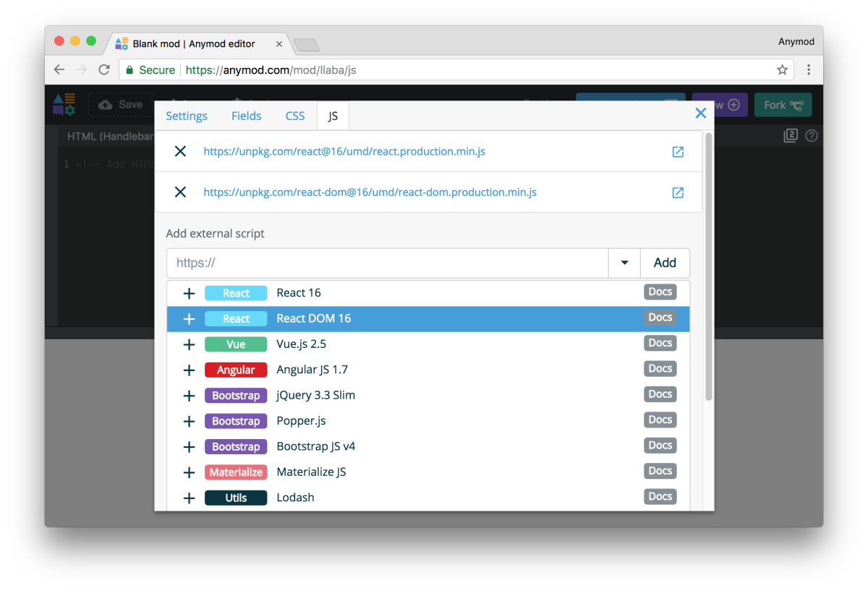Select the 'Angular JS 1.7' entry
The width and height of the screenshot is (868, 591).
click(428, 370)
